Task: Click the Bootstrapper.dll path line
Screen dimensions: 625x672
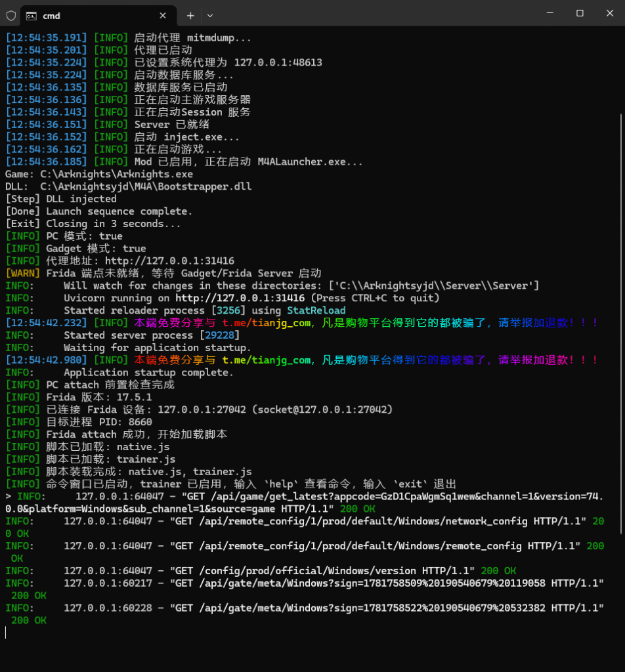Action: tap(128, 186)
